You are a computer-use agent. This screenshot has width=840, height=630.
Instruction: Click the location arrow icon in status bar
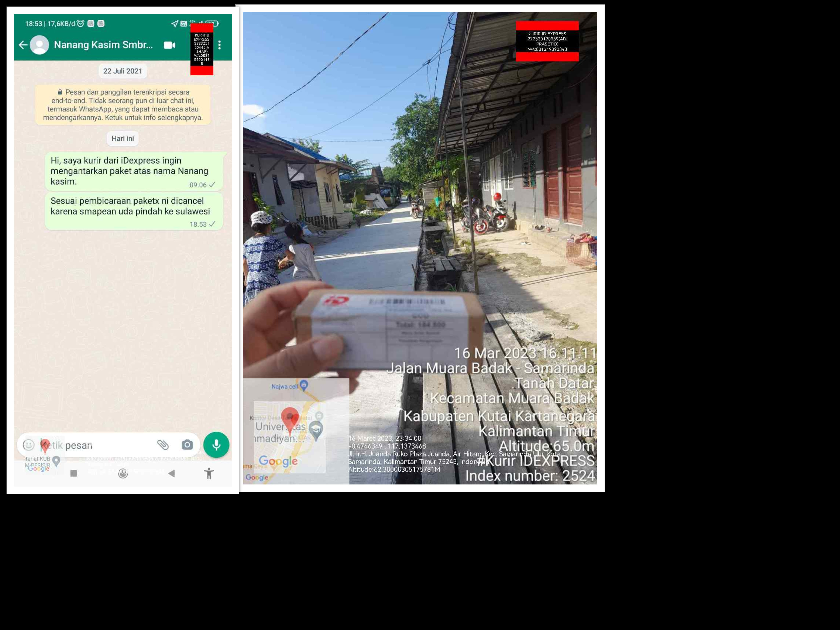coord(174,24)
